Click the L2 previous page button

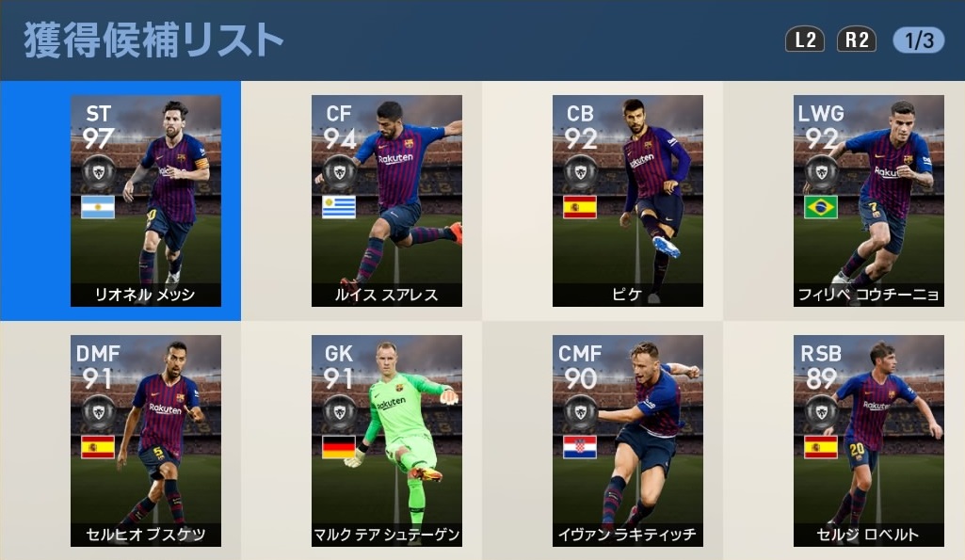pyautogui.click(x=805, y=40)
